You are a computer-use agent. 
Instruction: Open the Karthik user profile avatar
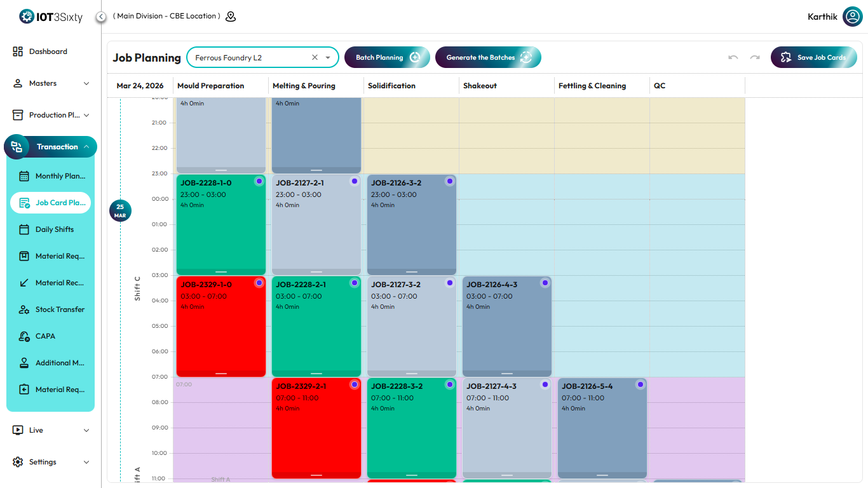(x=852, y=17)
